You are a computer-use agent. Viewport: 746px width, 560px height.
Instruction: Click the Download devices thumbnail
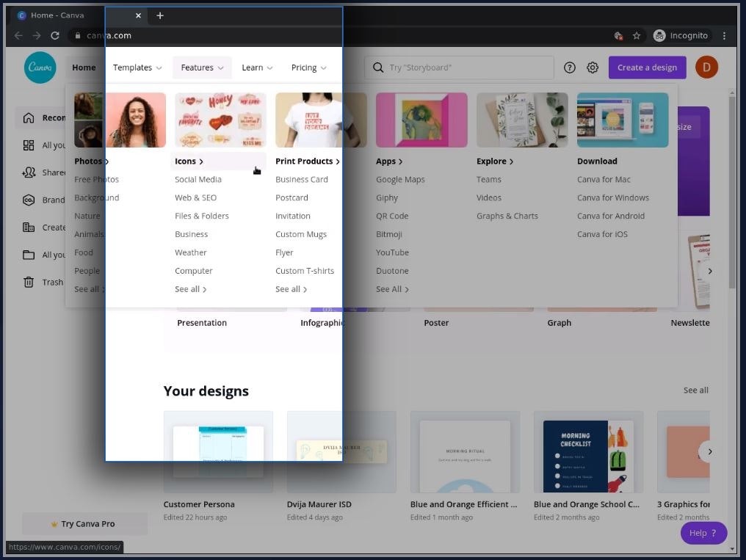[623, 120]
